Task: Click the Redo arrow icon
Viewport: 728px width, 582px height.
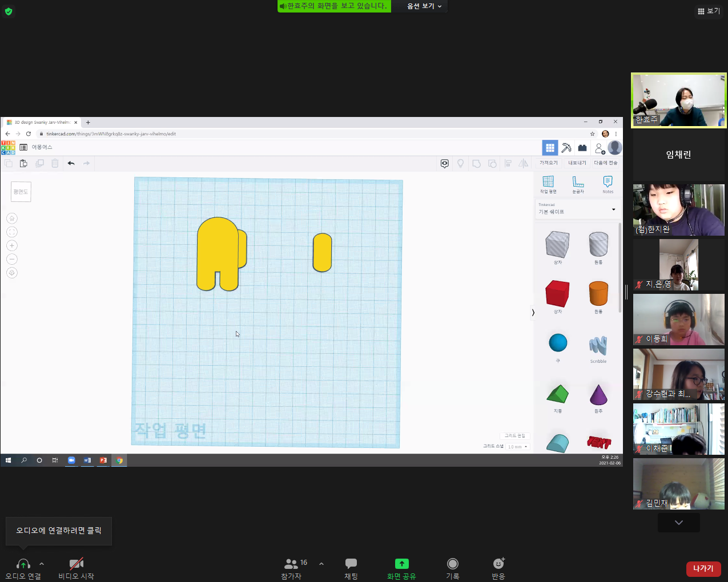Action: pos(87,163)
